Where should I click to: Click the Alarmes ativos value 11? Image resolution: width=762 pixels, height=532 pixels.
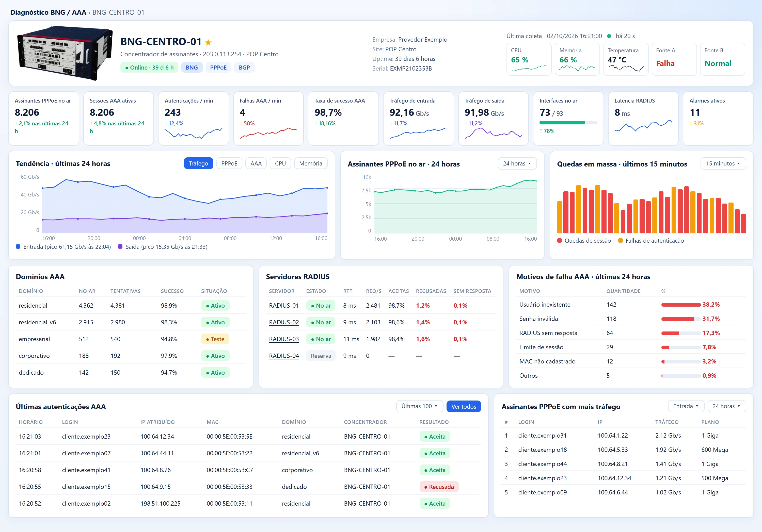695,113
